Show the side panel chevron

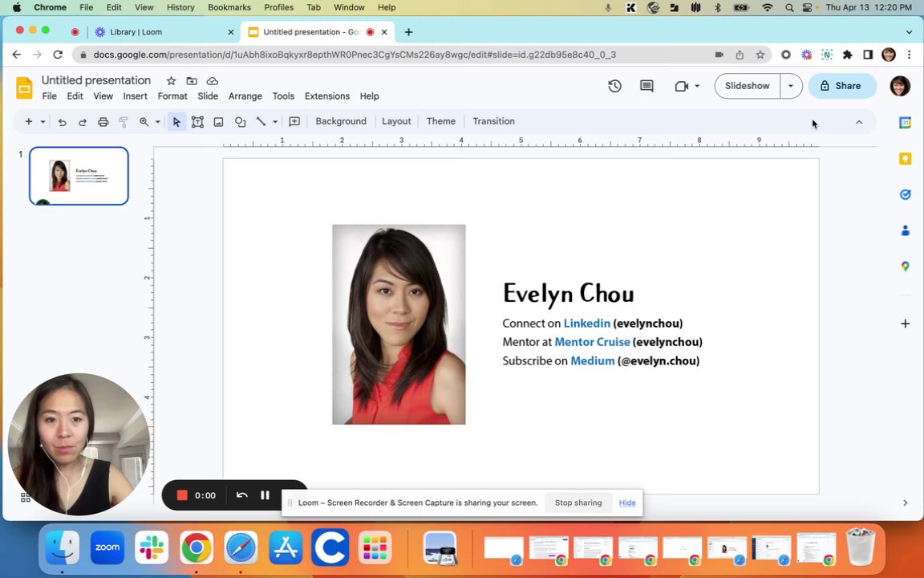point(905,503)
